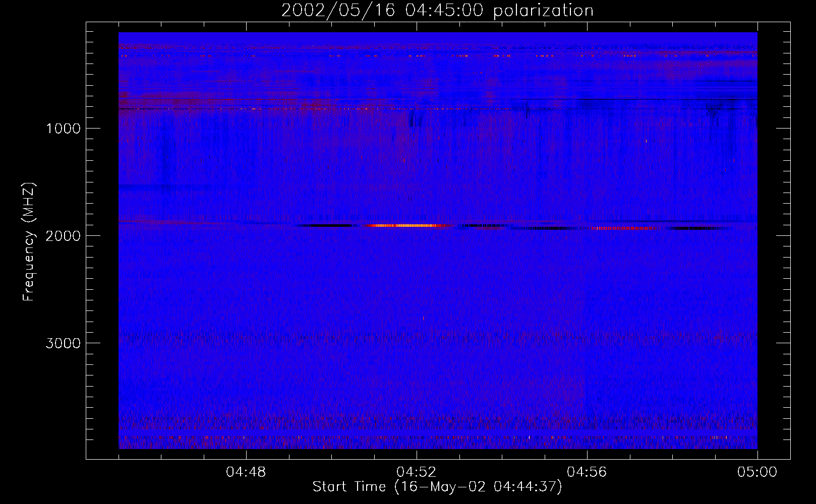The image size is (816, 504).
Task: Click the plot title "2002/05/16 04:45:00 polarization"
Action: (437, 10)
